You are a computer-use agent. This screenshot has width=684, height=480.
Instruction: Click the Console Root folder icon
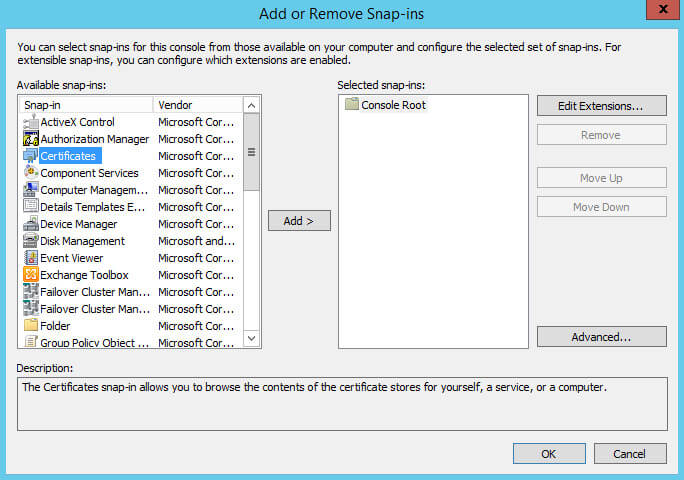[352, 105]
